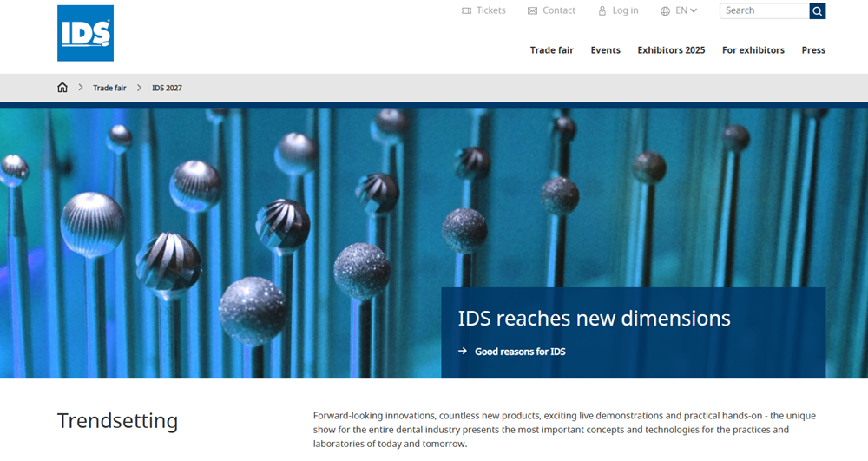
Task: Click the Trade fair breadcrumb link
Action: coord(109,88)
